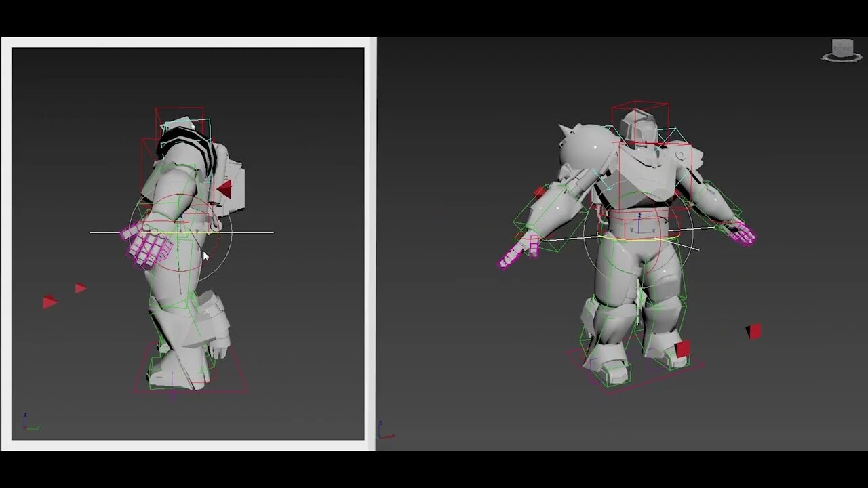Click the Z axis label on the gizmo
This screenshot has height=488, width=868.
coord(639,215)
